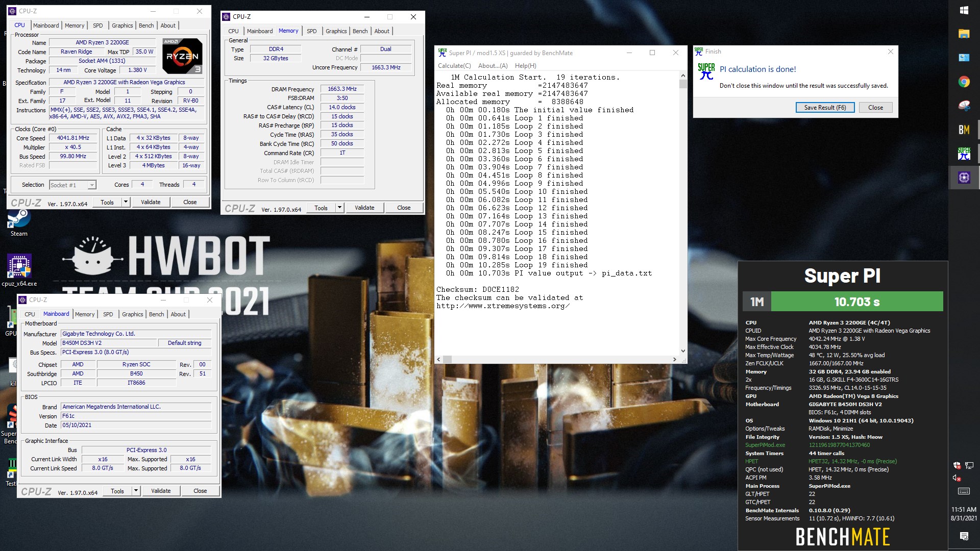980x551 pixels.
Task: Click Save Result (F6) button
Action: pyautogui.click(x=825, y=108)
